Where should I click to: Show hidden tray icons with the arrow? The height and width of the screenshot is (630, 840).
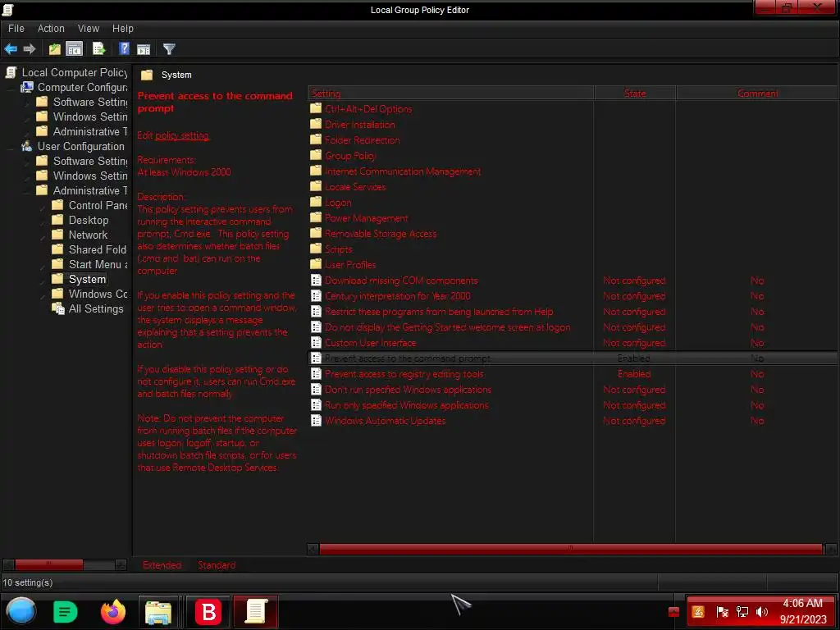click(x=674, y=612)
